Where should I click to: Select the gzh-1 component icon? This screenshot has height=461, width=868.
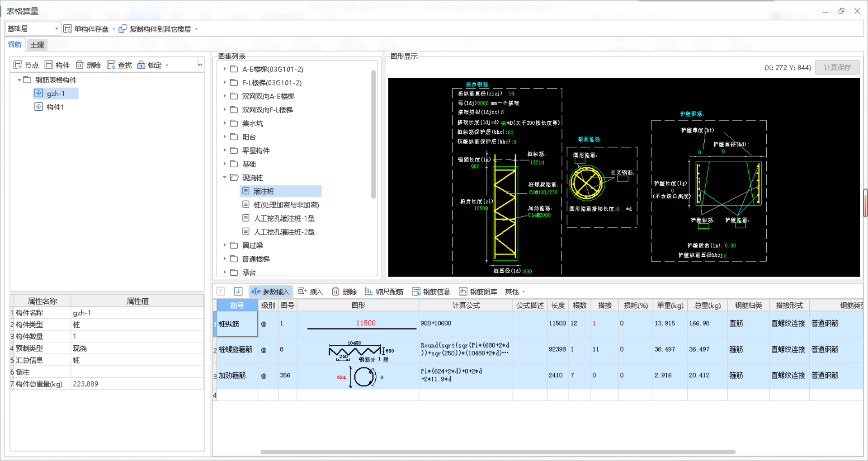[x=39, y=94]
